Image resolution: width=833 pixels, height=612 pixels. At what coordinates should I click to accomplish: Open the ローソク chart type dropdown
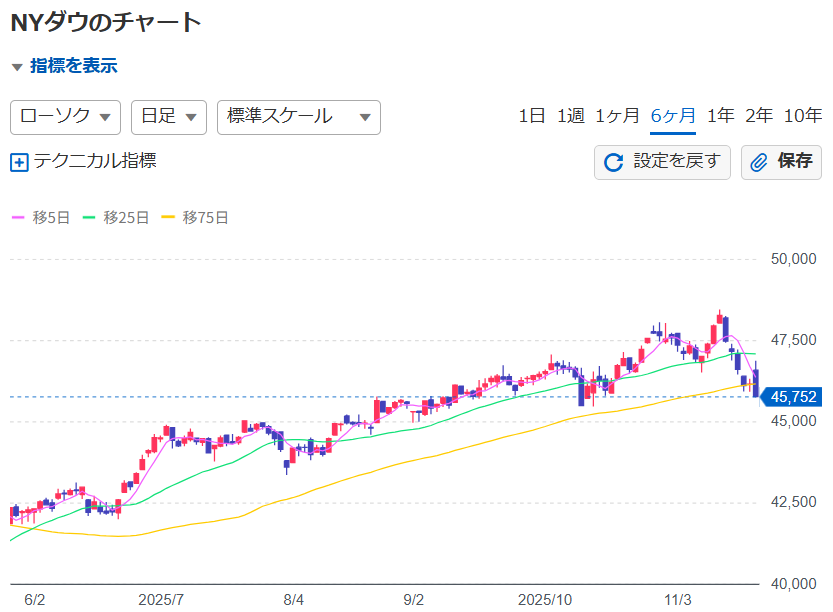tap(65, 117)
